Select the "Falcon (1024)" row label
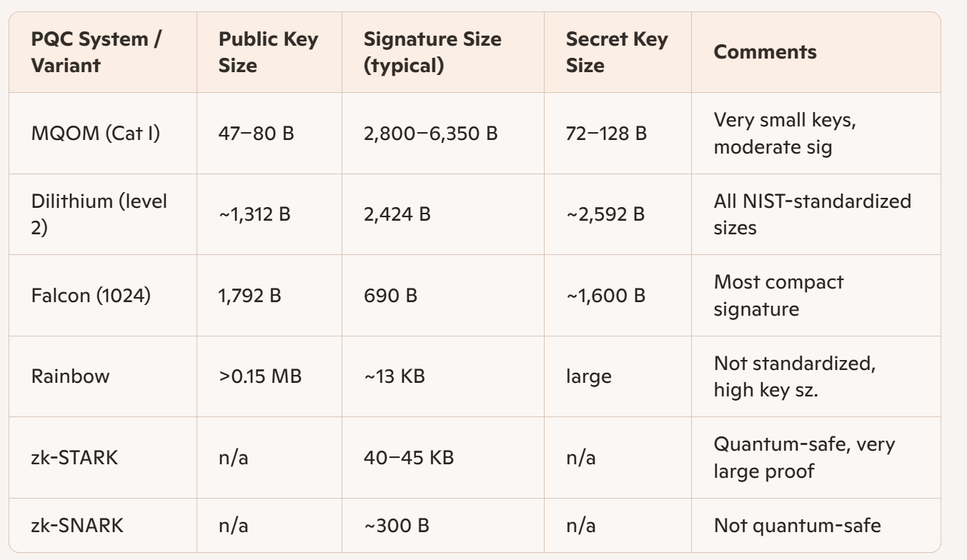Viewport: 967px width, 560px height. pos(91,295)
